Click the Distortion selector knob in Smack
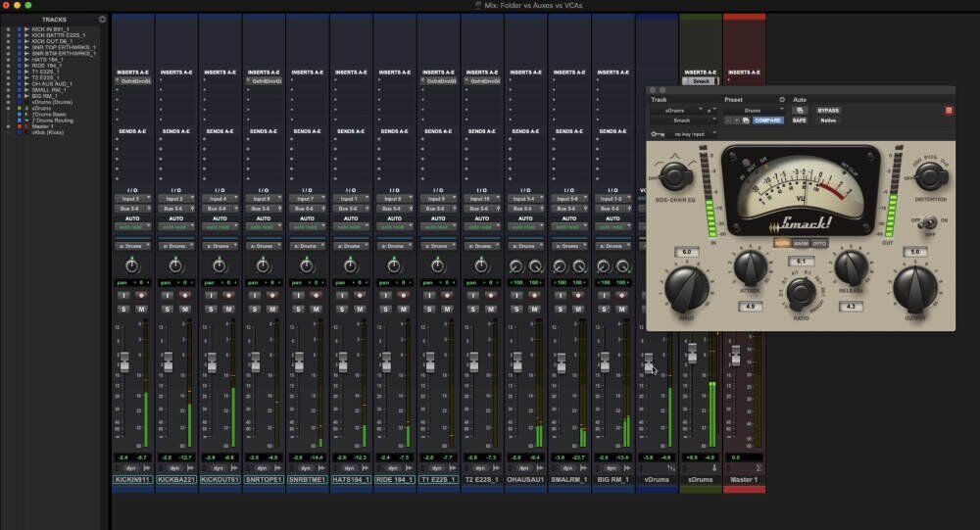980x530 pixels. (931, 176)
